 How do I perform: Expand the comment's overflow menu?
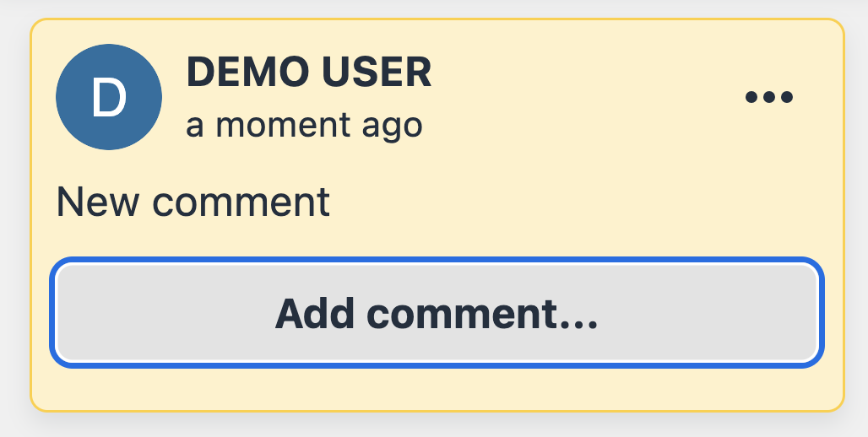coord(768,97)
